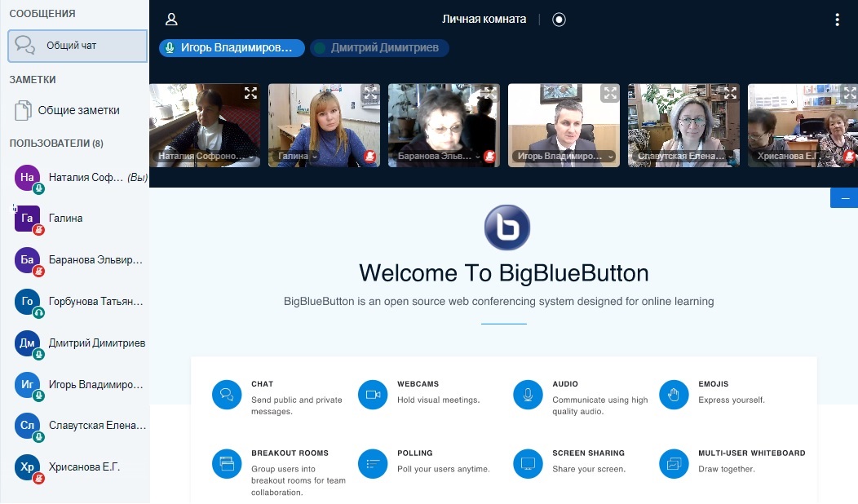Screen dimensions: 858x504
Task: Open Галина webcam name dropdown
Action: 298,156
